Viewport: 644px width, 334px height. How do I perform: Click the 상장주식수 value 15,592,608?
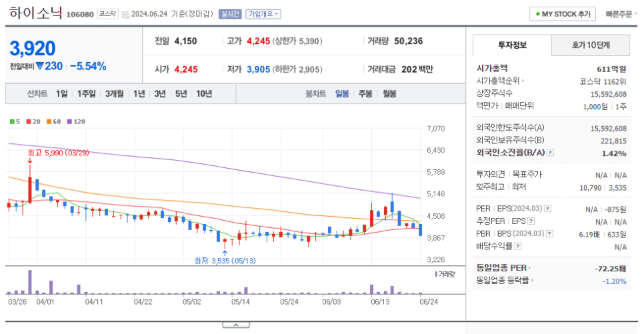pyautogui.click(x=608, y=95)
